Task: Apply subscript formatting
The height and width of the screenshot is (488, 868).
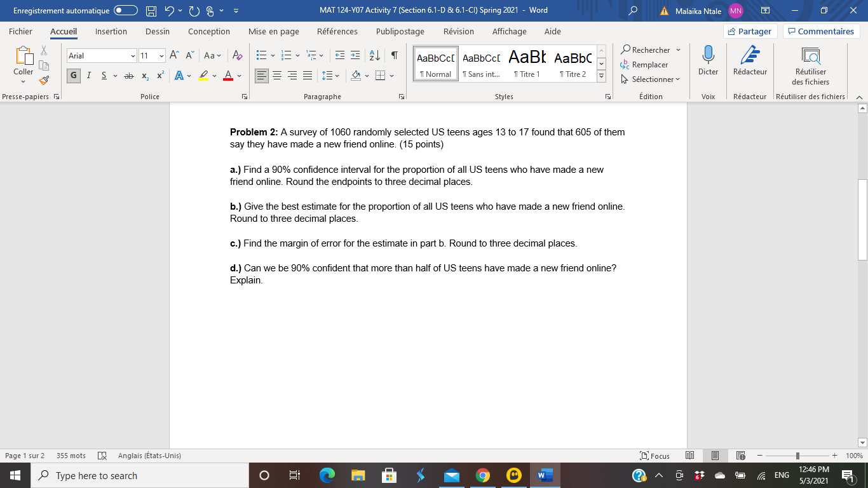Action: 145,76
